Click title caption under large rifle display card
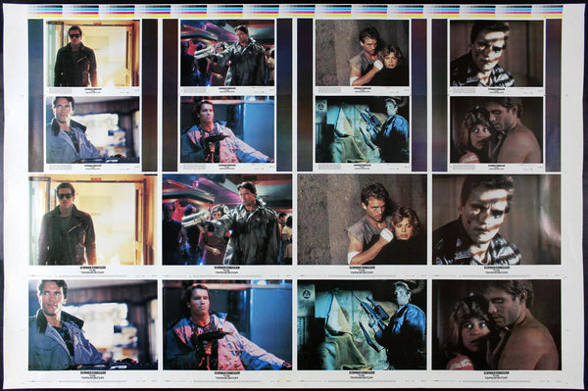Image resolution: width=588 pixels, height=391 pixels. click(363, 375)
